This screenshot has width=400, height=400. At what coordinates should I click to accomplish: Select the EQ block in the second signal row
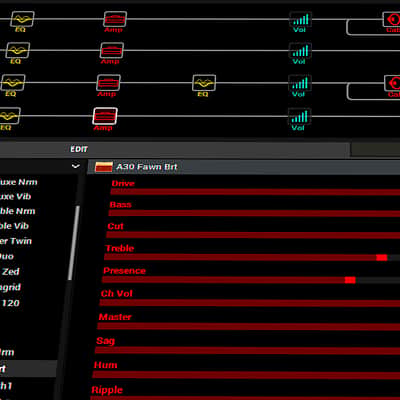18,50
